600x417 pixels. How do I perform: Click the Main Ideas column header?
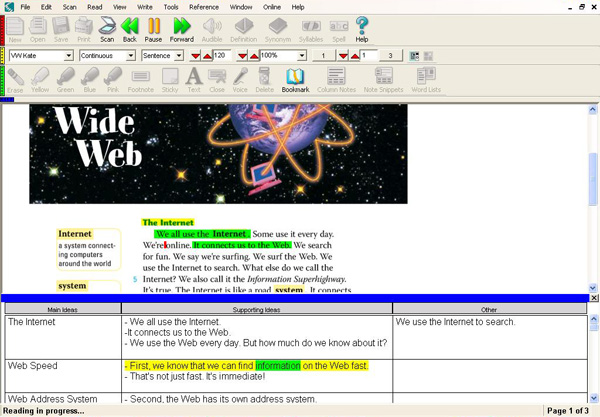coord(63,309)
